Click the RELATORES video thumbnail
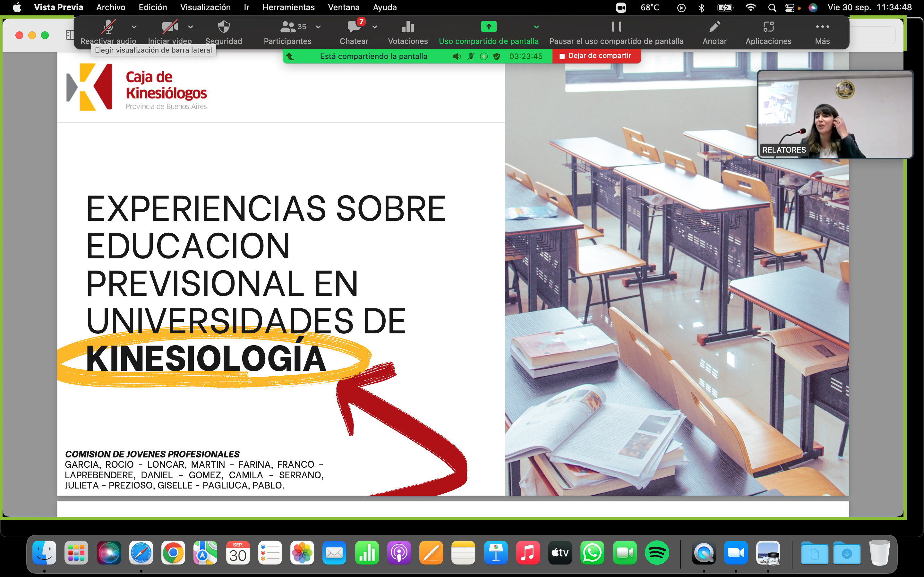 tap(835, 114)
